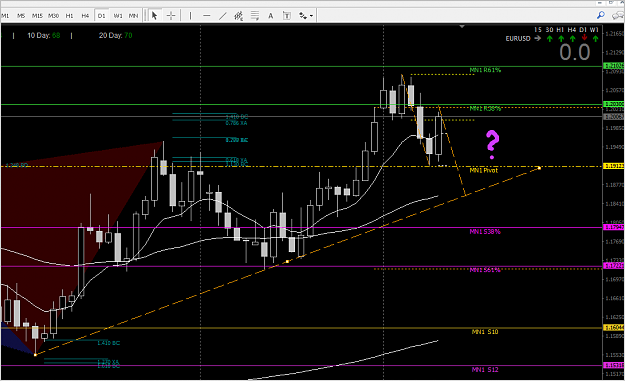The width and height of the screenshot is (625, 381).
Task: Switch chart to W1 weekly timeframe
Action: (118, 16)
